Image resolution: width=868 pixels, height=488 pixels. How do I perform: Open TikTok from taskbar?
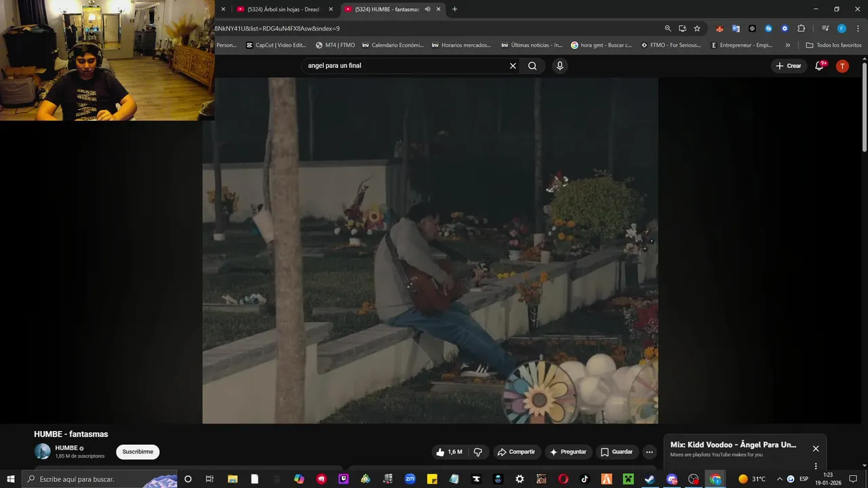(585, 479)
